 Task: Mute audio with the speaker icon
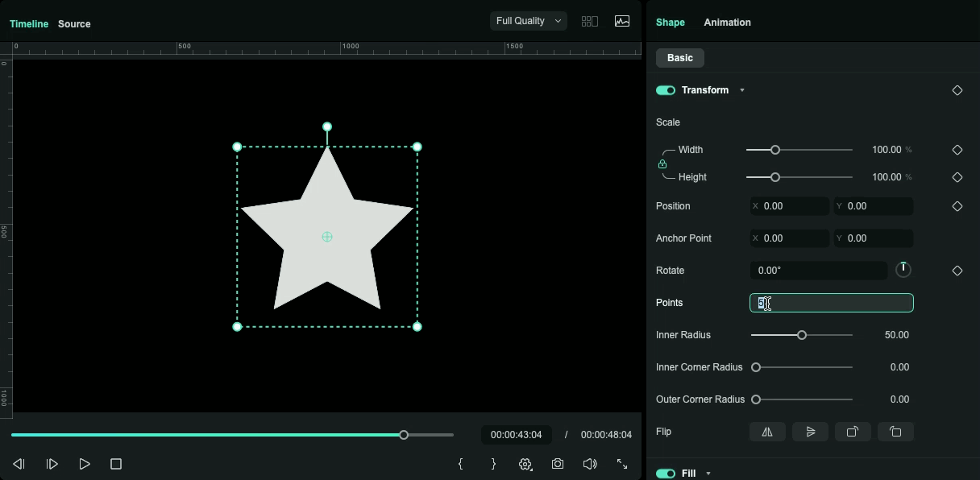[590, 464]
